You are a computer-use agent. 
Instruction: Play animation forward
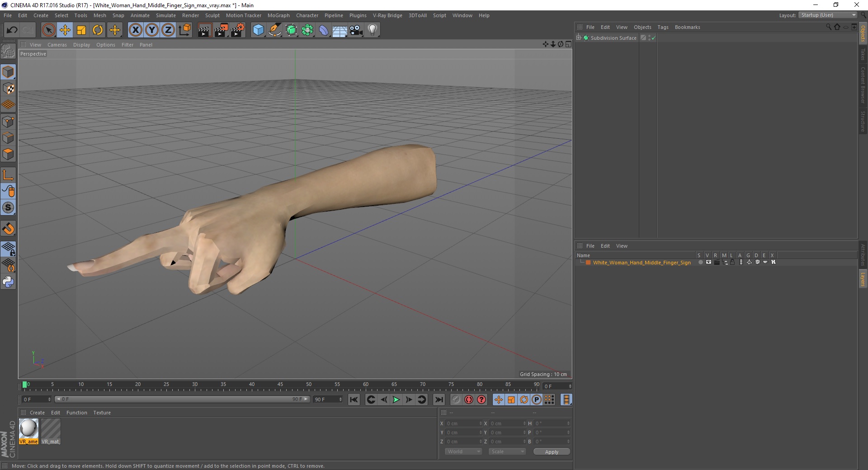pos(396,399)
